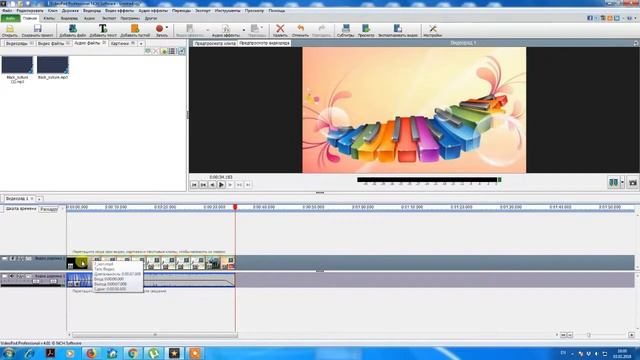
Task: Save the project with the floppy disk icon
Action: 37,30
